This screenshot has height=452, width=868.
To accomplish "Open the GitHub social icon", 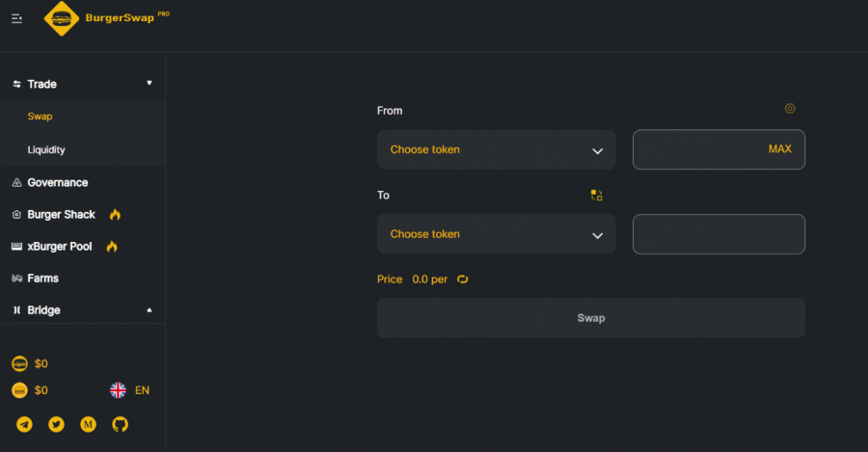I will (121, 424).
